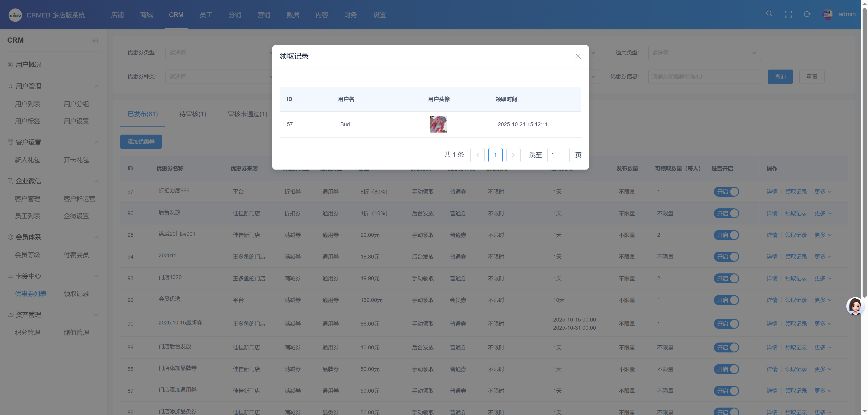
Task: Click the admin avatar picture
Action: click(x=828, y=14)
